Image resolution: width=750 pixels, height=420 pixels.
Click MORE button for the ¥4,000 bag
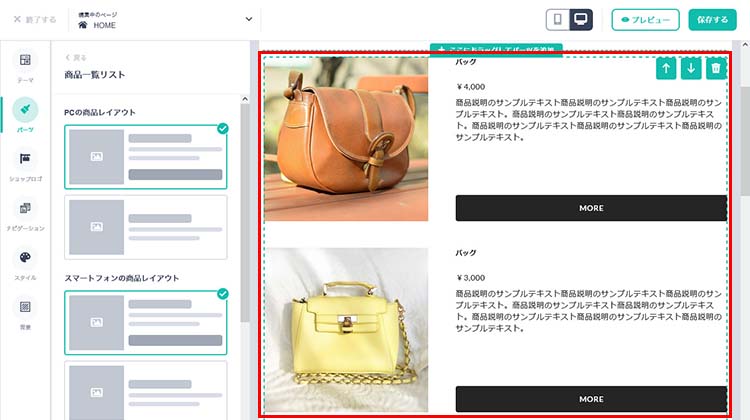(x=591, y=208)
